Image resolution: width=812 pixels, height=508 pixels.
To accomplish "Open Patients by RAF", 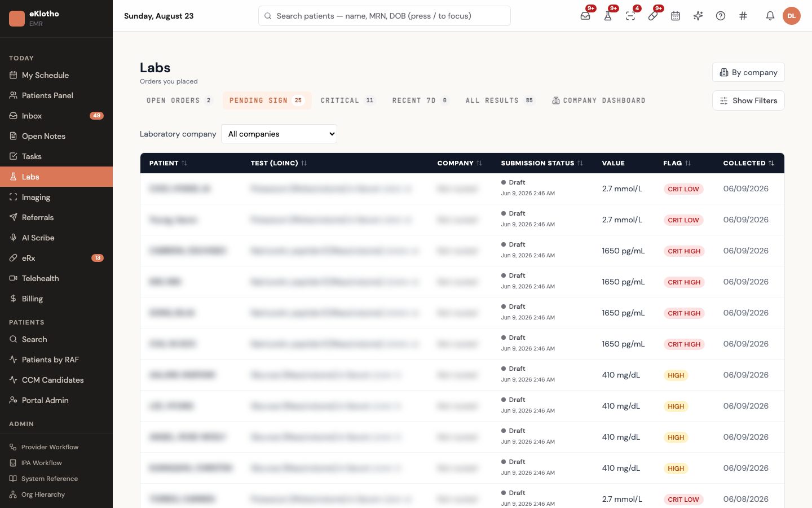I will (x=56, y=360).
